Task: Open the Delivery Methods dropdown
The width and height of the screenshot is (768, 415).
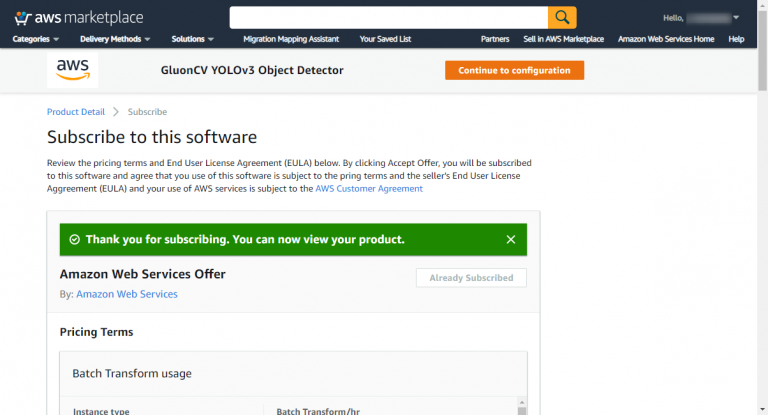Action: click(x=115, y=39)
